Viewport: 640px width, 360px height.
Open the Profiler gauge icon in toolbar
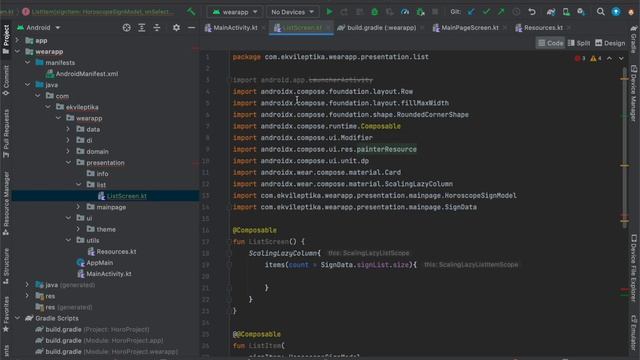[x=405, y=12]
